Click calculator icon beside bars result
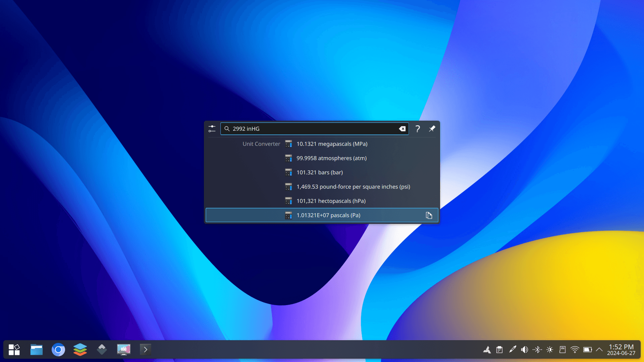644x362 pixels. 288,172
